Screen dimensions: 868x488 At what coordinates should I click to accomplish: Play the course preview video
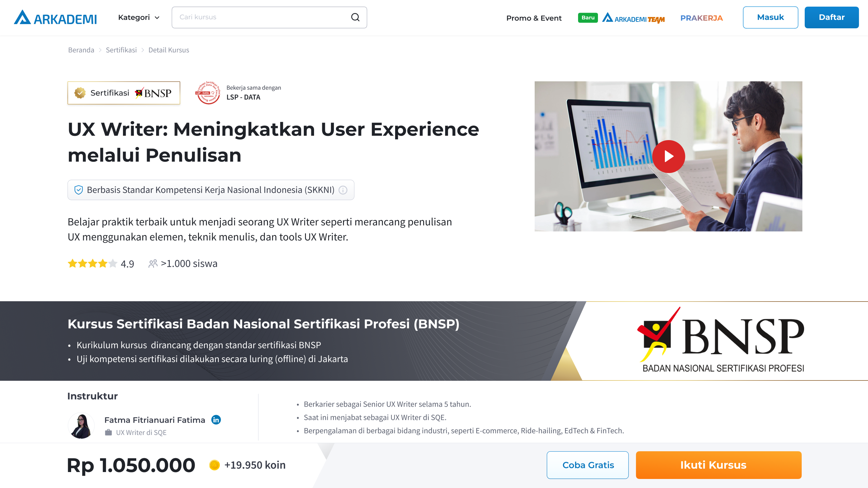[x=668, y=156]
